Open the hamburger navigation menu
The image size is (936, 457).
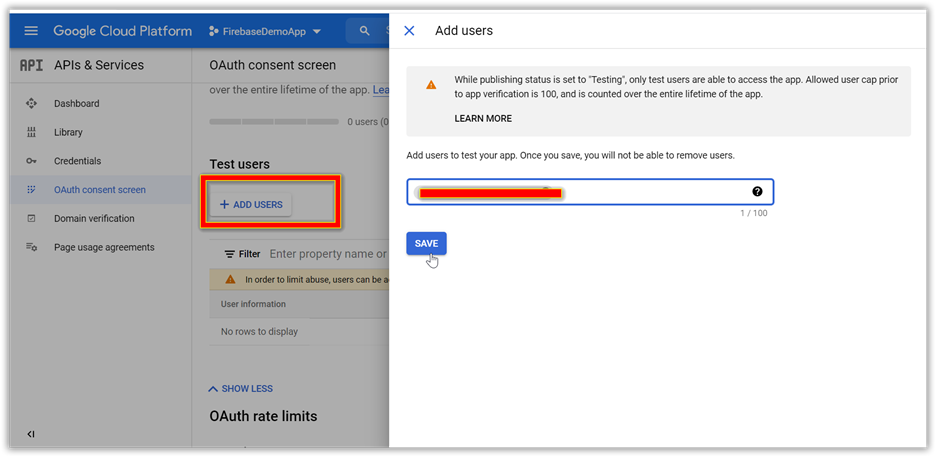tap(31, 31)
